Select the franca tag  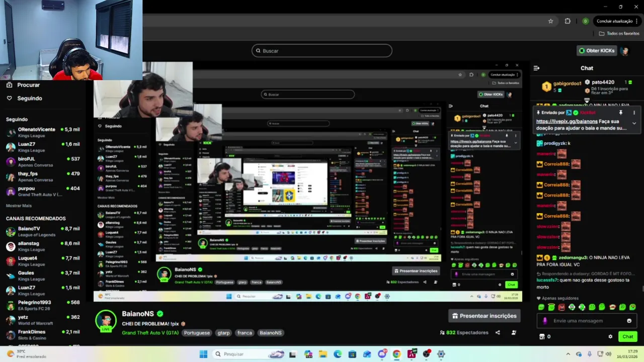click(x=245, y=333)
